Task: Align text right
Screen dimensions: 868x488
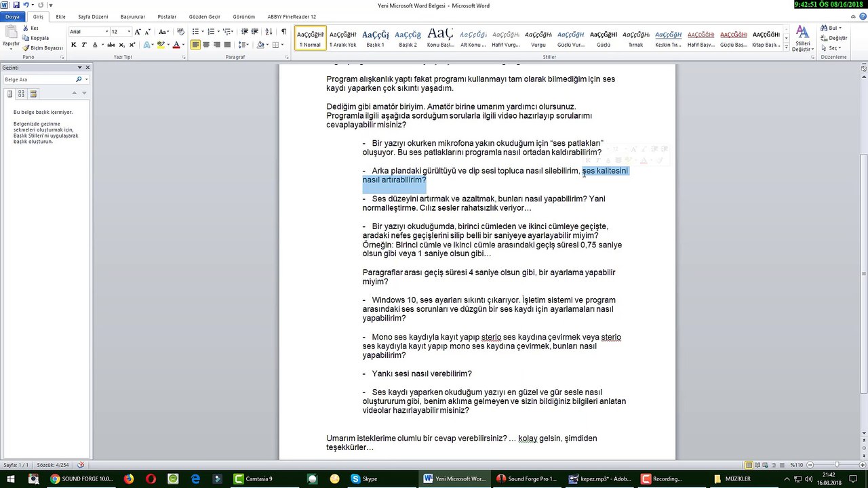Action: [x=217, y=45]
